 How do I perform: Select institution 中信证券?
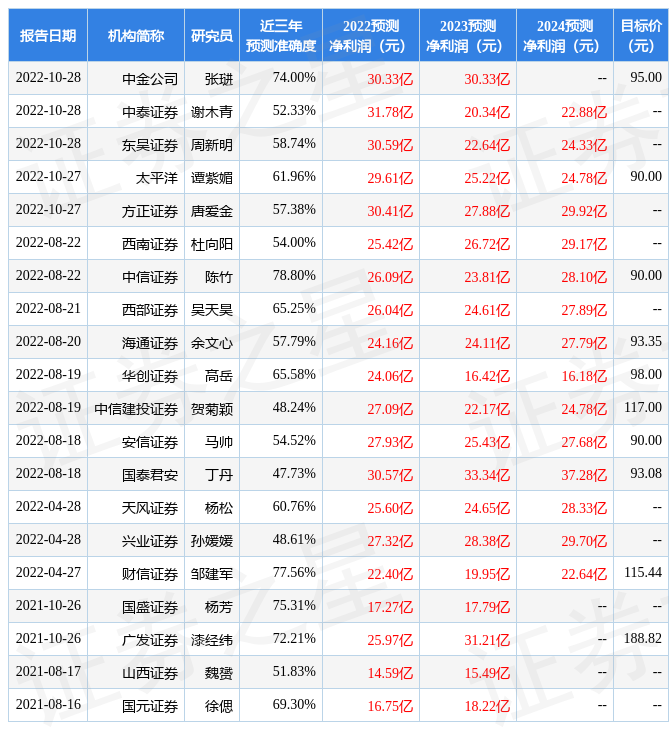coord(150,277)
